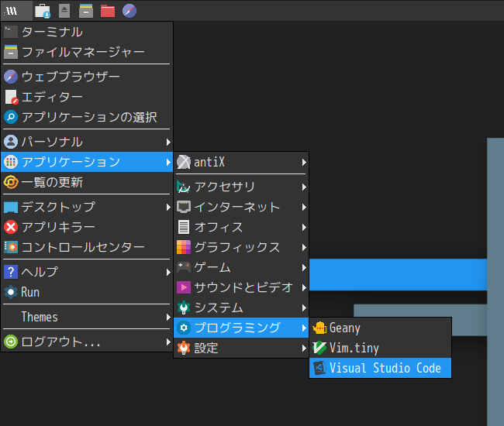Open エディター menu entry
Screen dimensions: 504x426
87,97
